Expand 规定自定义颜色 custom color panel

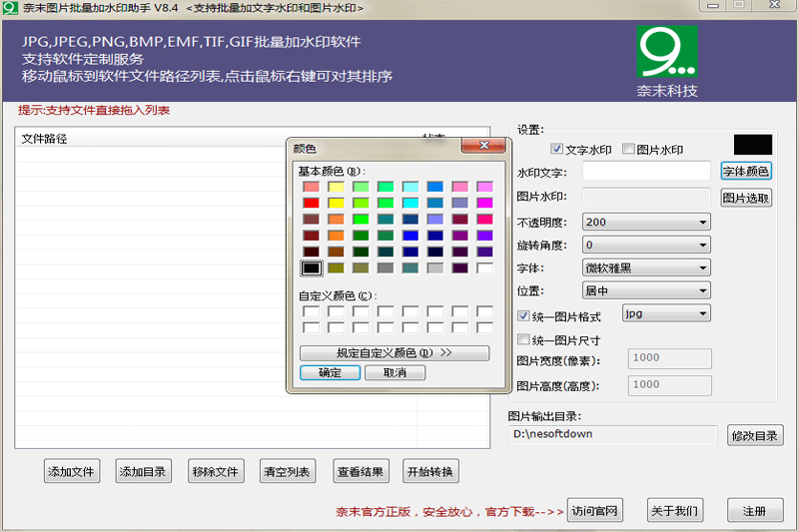coord(395,352)
